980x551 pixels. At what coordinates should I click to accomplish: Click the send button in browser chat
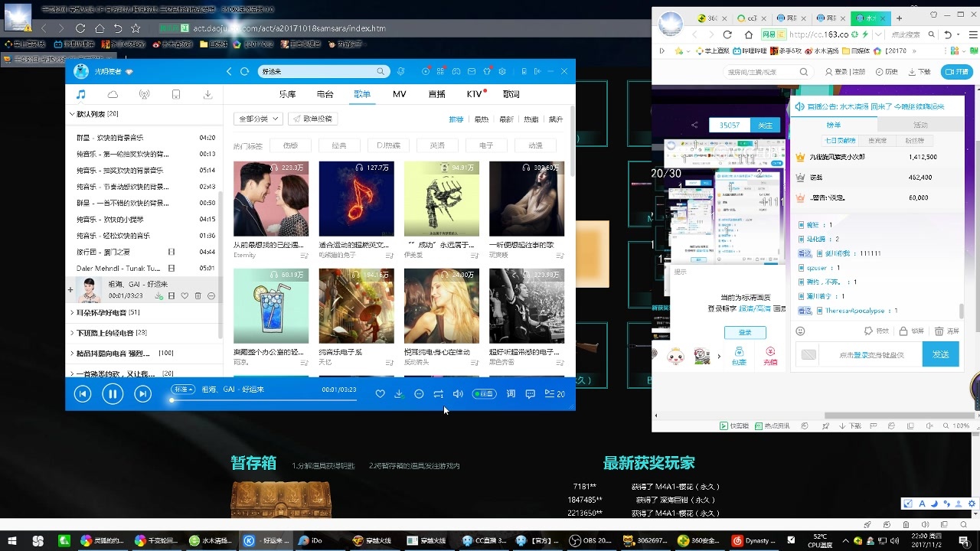(940, 354)
